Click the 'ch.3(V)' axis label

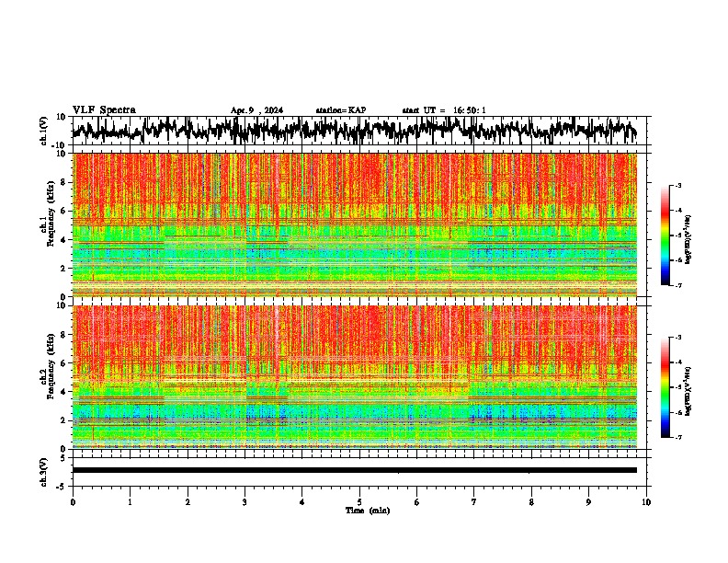click(44, 472)
